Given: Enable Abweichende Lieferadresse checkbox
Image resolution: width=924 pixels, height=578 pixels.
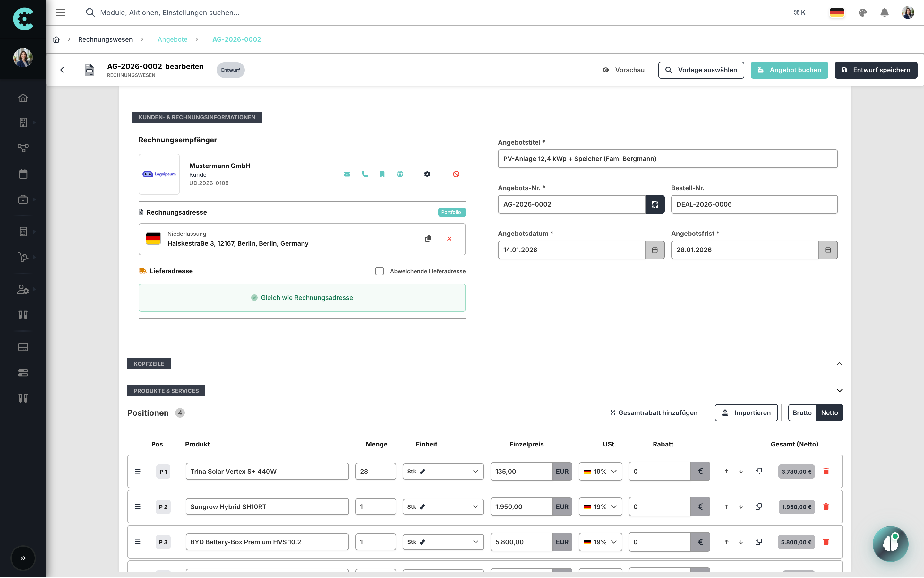Looking at the screenshot, I should point(379,271).
